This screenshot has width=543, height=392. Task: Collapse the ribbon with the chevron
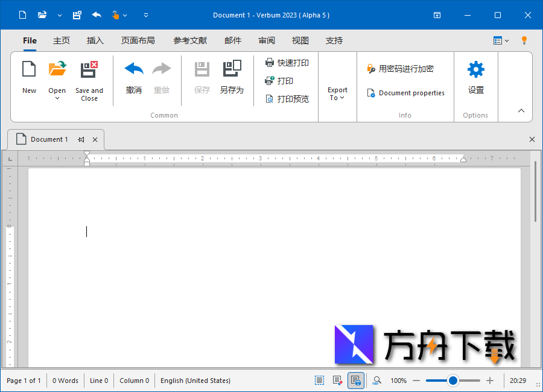click(x=521, y=111)
